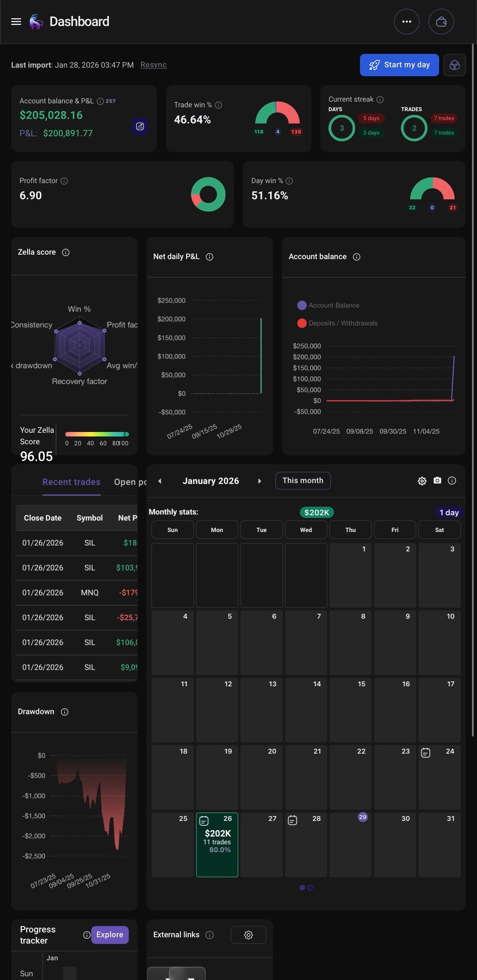Click the calendar camera screenshot icon
477x980 pixels.
coord(437,480)
